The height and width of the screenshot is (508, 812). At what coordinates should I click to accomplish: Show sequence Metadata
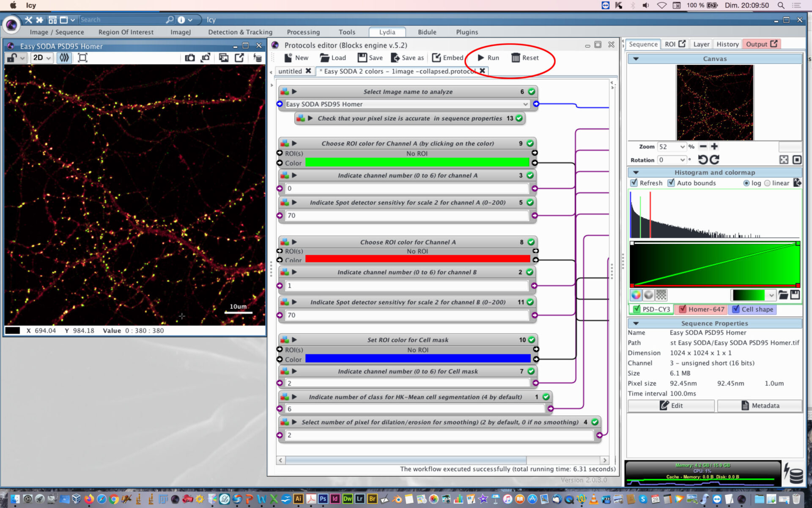[x=760, y=405]
